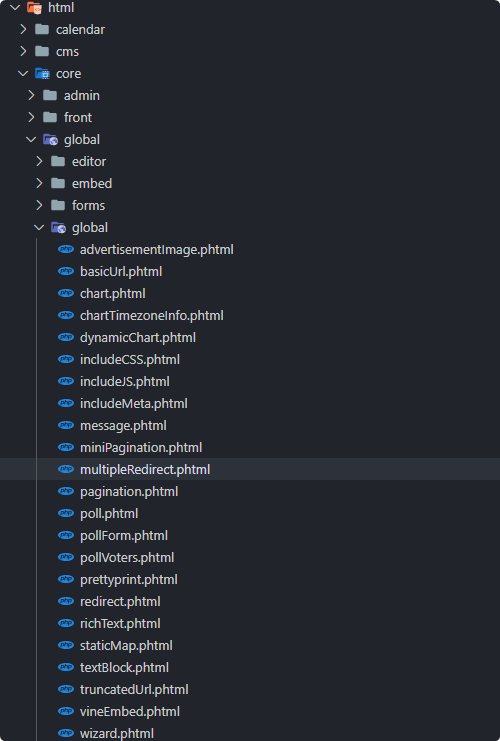The width and height of the screenshot is (500, 741).
Task: Expand the calendar folder chevron
Action: (x=23, y=29)
